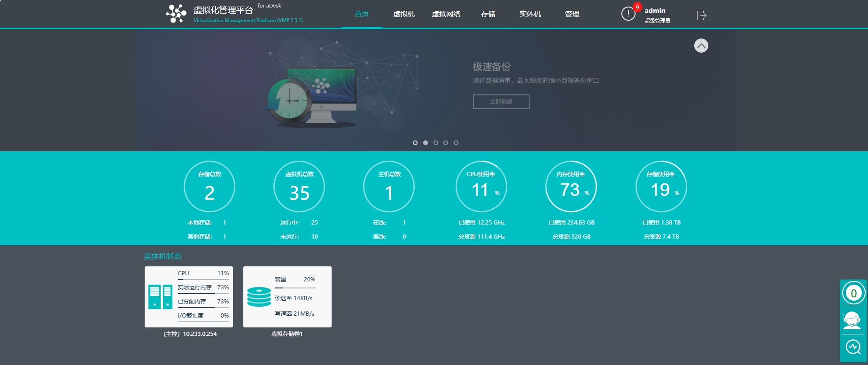Select the first banner carousel dot

point(415,143)
